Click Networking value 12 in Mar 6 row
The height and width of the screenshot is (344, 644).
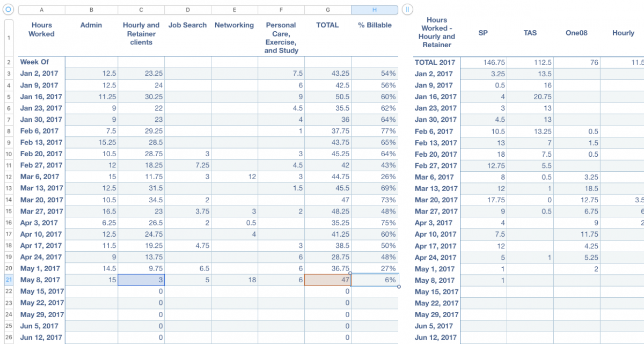[x=235, y=177]
